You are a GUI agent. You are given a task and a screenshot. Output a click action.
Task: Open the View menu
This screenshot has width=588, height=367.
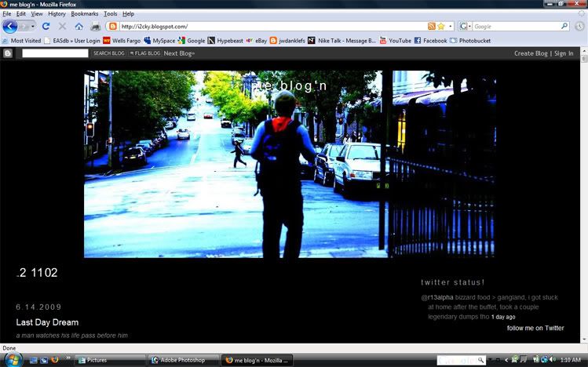coord(37,14)
